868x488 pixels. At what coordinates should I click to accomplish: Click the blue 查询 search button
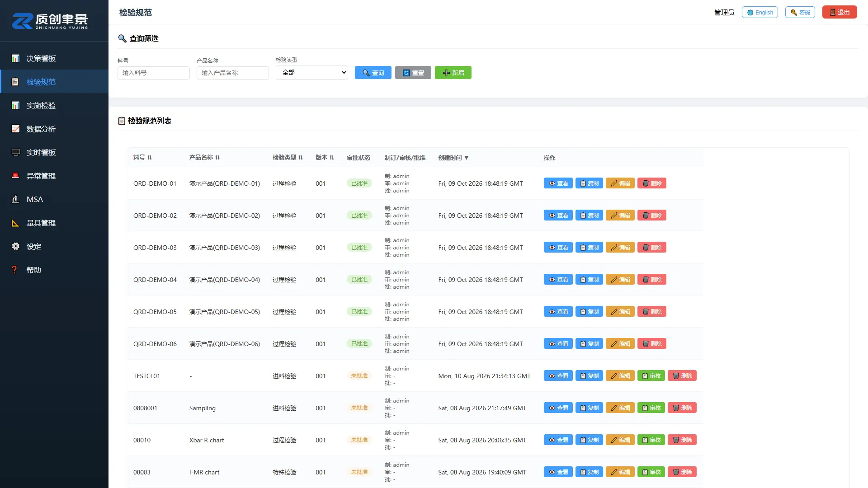373,73
